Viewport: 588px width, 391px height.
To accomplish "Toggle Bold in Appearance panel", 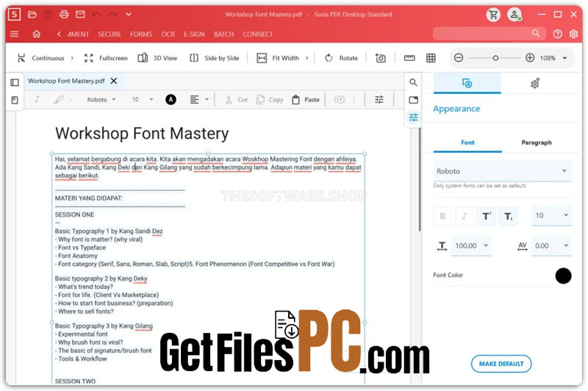I will tap(442, 216).
